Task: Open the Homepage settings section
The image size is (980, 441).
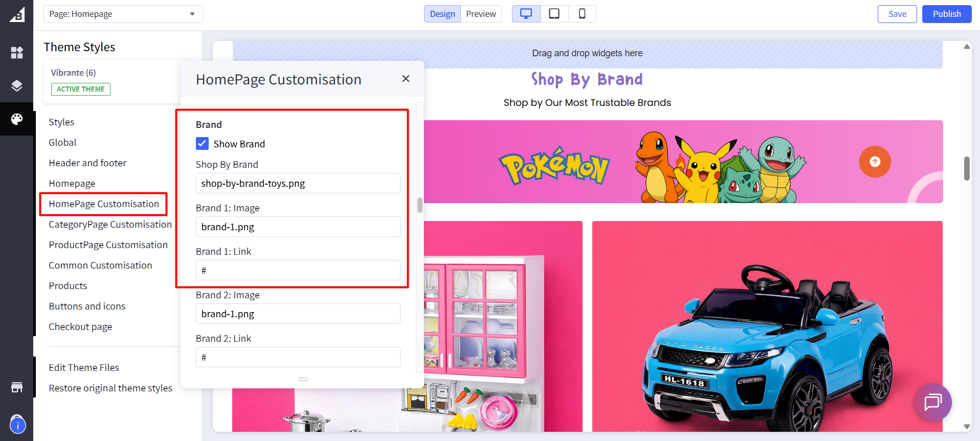Action: 72,183
